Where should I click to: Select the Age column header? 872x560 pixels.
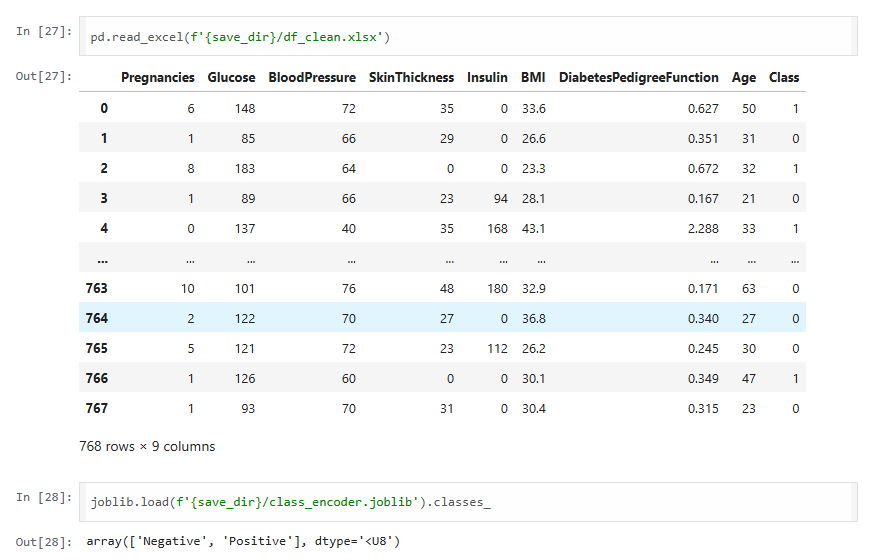[743, 77]
